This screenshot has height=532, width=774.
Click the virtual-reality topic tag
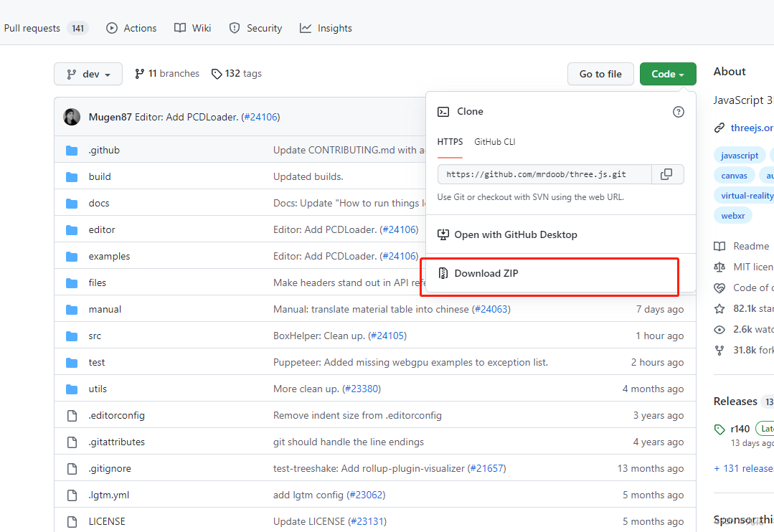click(x=745, y=196)
